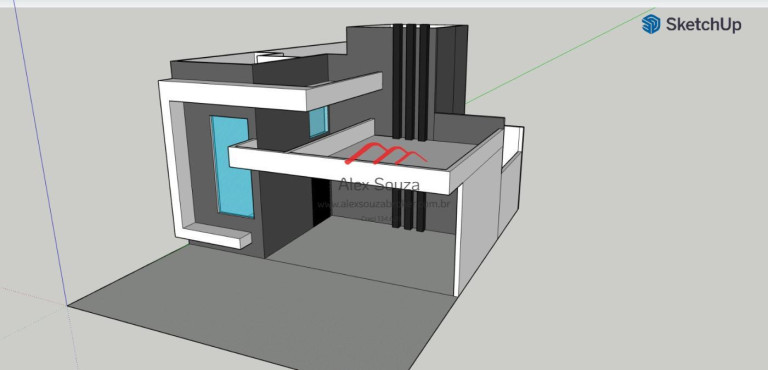Open the alexsouza website URL watermark

383,204
